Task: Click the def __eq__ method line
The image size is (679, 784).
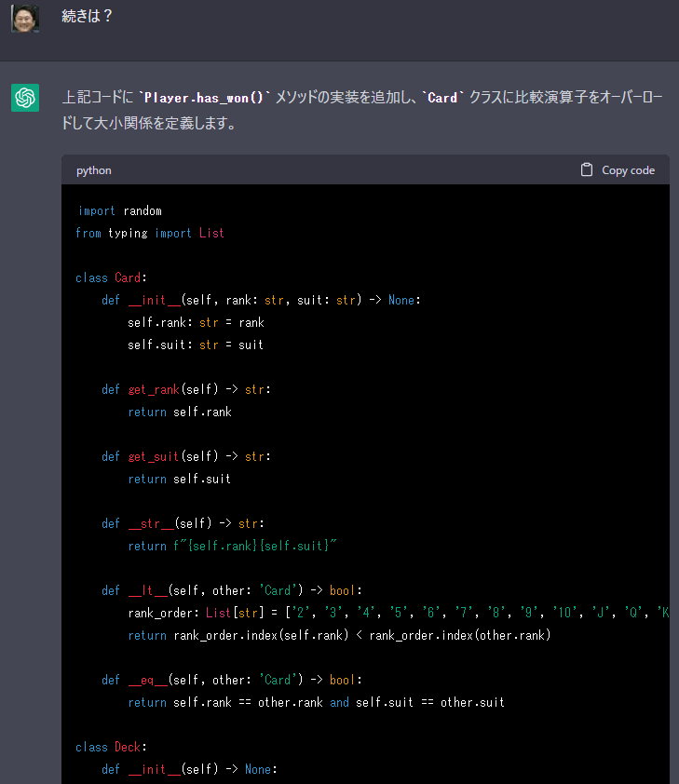Action: point(232,680)
